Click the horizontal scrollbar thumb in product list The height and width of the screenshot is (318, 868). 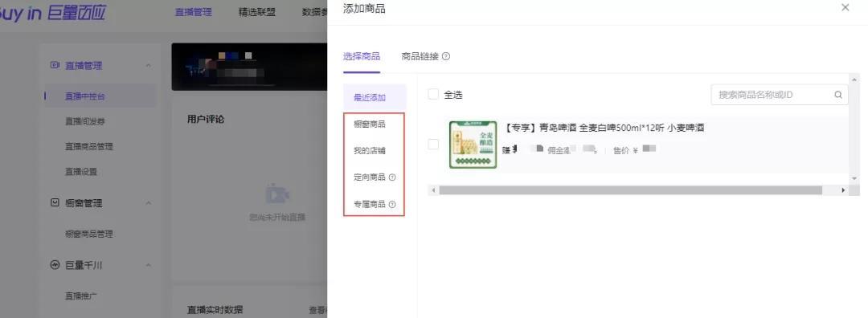tap(631, 190)
